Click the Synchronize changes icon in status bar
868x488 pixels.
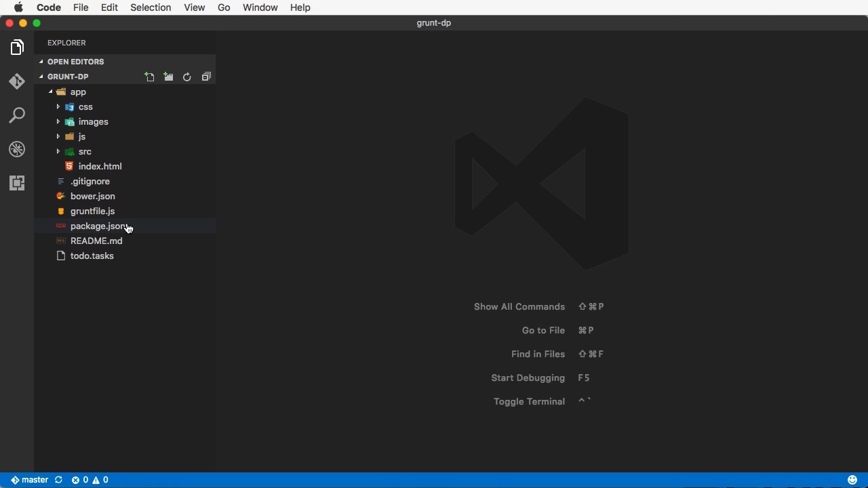pos(59,480)
